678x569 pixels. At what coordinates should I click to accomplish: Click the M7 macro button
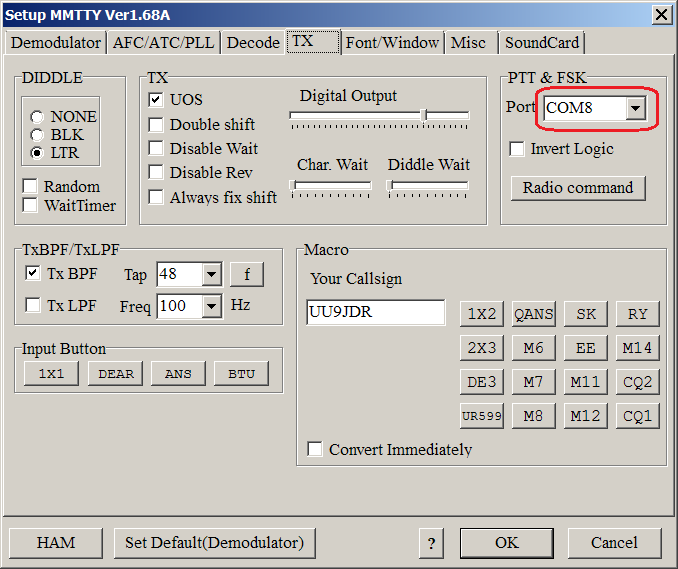pyautogui.click(x=534, y=382)
